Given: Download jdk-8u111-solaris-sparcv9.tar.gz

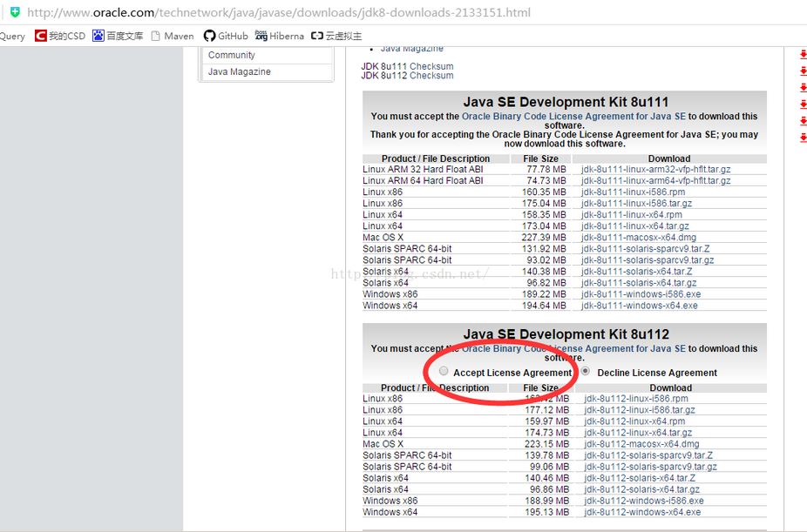Looking at the screenshot, I should click(x=648, y=259).
